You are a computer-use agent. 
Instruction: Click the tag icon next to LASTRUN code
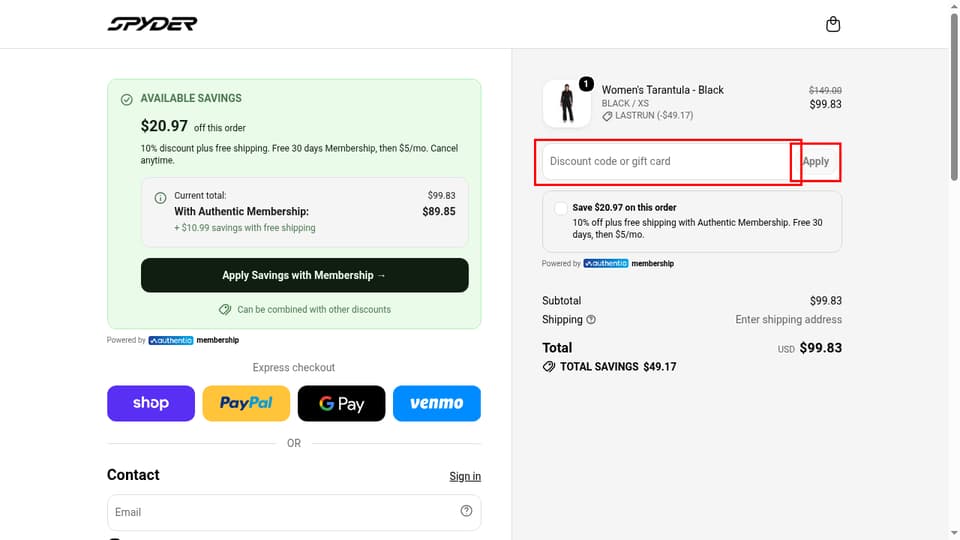point(607,116)
